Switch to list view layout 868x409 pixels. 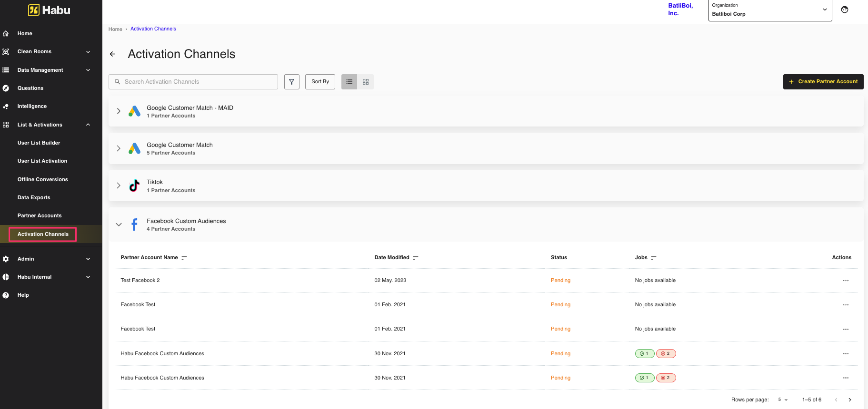click(x=349, y=82)
